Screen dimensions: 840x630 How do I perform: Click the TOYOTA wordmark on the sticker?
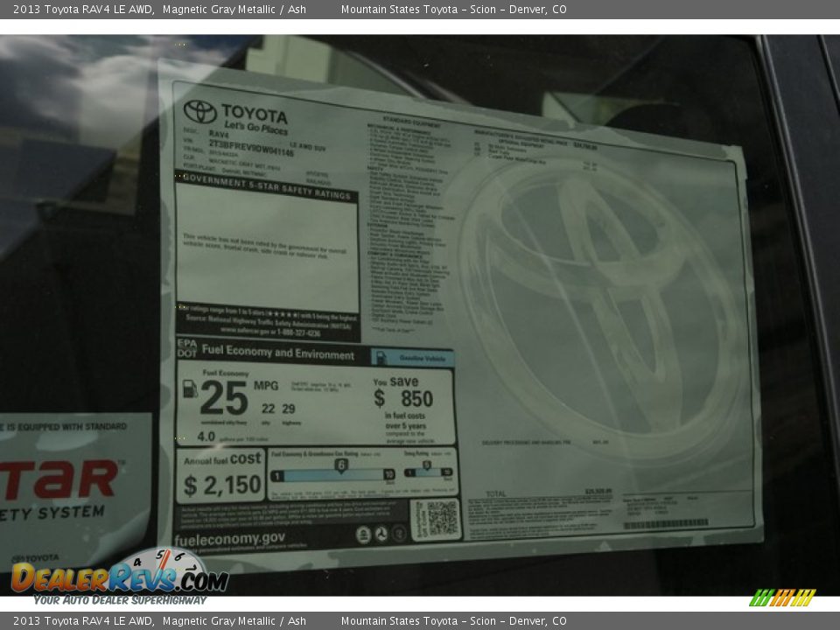pos(255,114)
